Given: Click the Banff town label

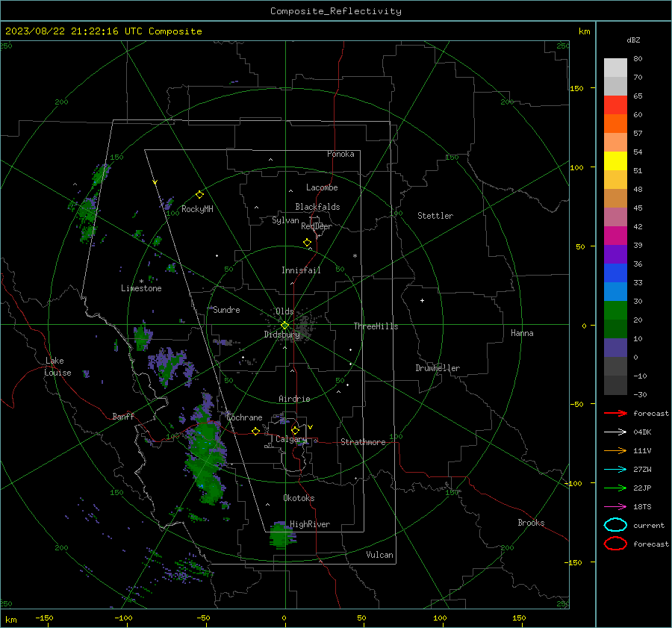Looking at the screenshot, I should tap(123, 416).
